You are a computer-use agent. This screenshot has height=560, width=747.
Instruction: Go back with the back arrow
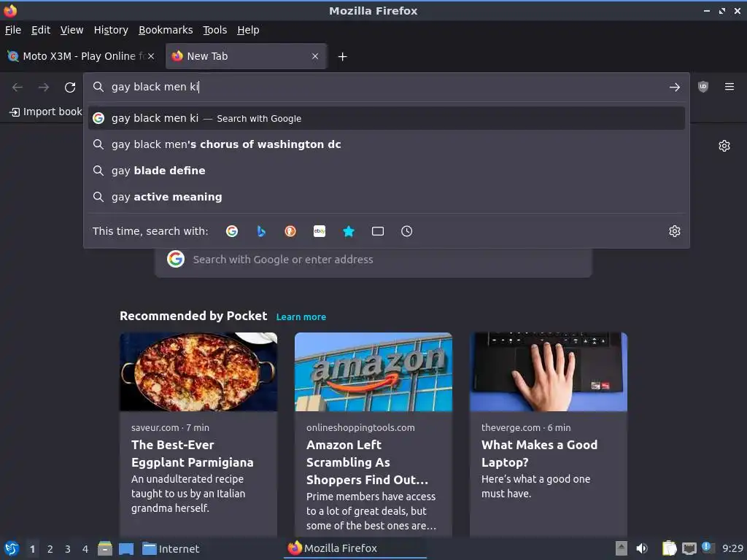(18, 87)
